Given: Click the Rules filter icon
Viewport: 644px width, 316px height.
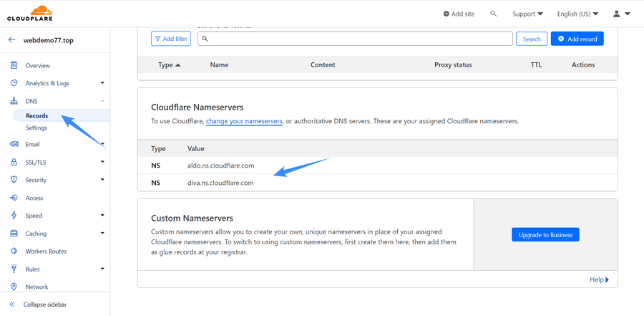Looking at the screenshot, I should [14, 269].
